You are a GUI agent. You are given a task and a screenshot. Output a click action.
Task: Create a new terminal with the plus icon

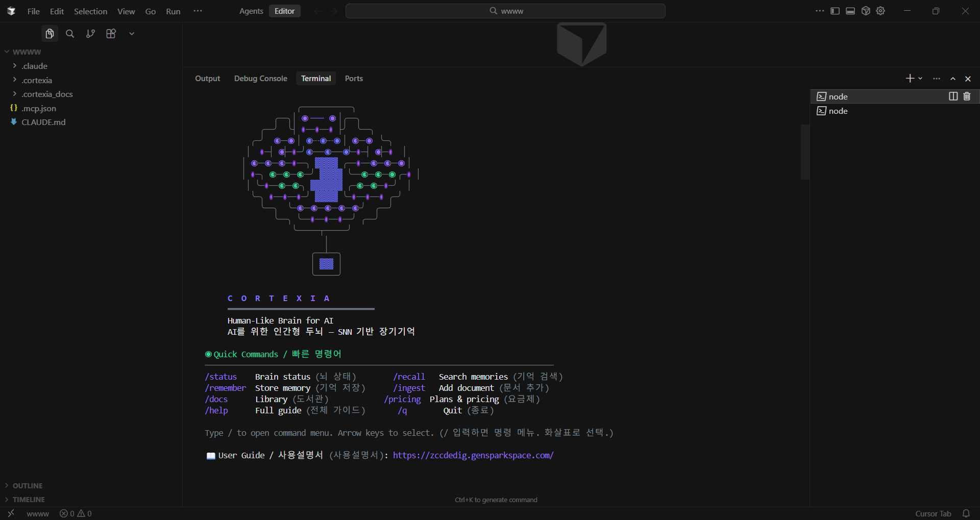(909, 78)
